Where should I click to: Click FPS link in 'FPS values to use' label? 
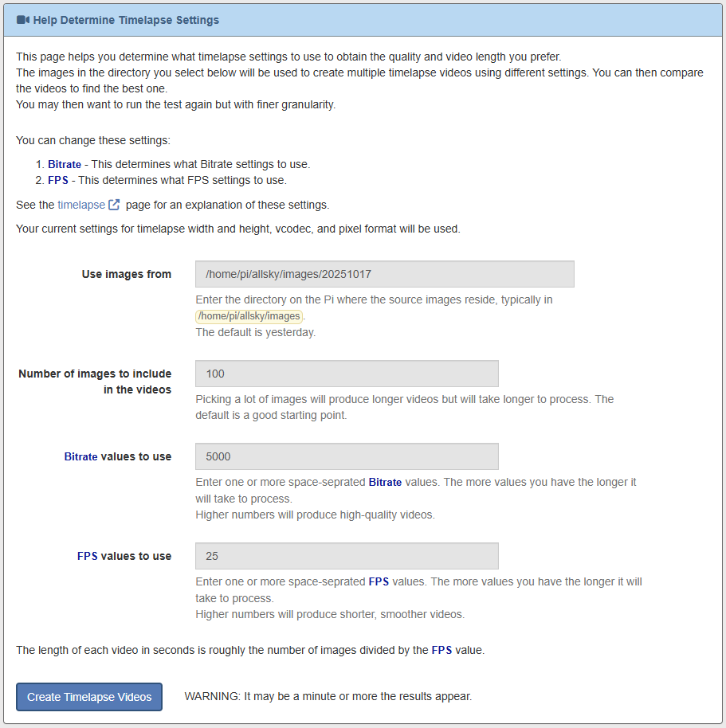pos(88,556)
